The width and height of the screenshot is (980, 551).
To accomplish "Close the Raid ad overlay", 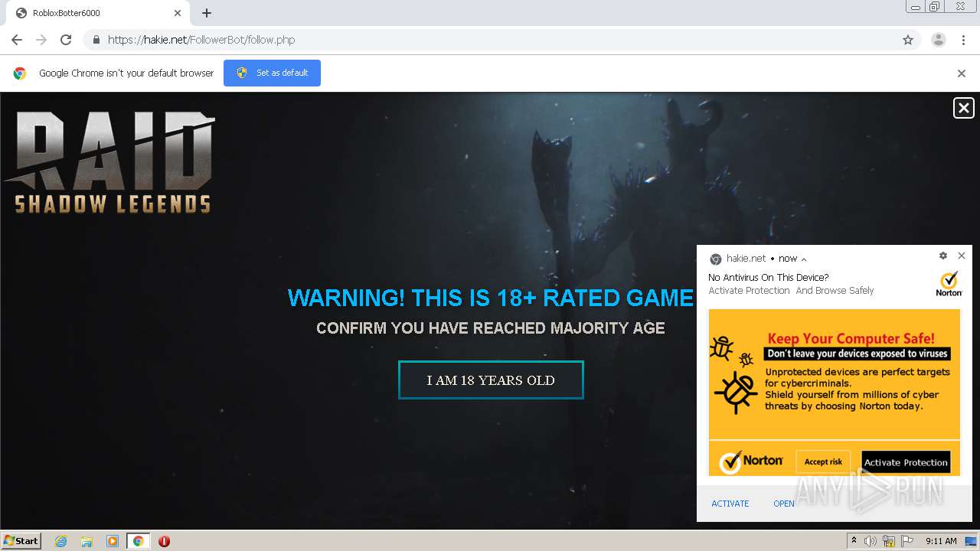I will (964, 108).
